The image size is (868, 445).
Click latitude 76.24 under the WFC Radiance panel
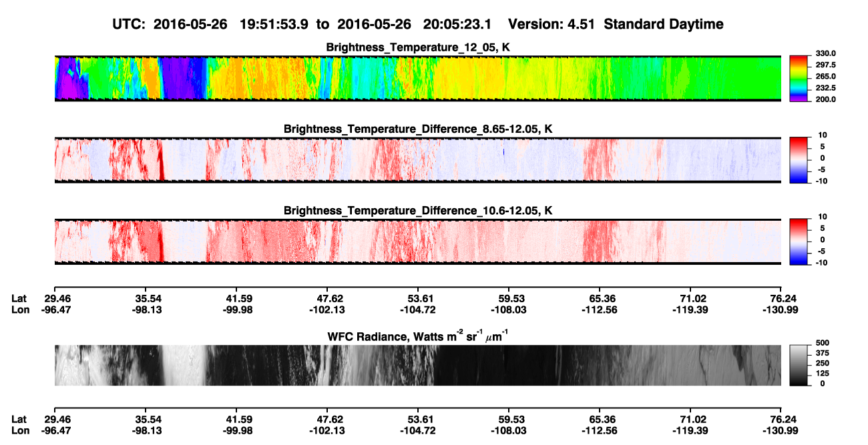[x=783, y=420]
